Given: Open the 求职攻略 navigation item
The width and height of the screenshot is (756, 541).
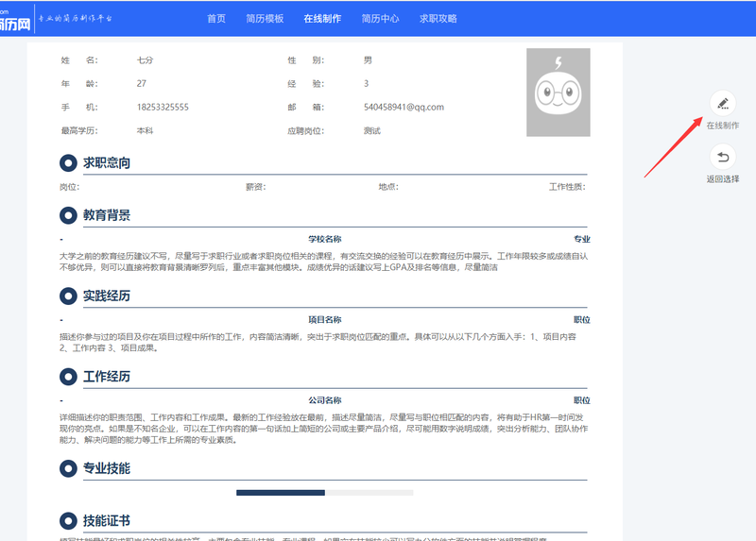Looking at the screenshot, I should tap(438, 19).
